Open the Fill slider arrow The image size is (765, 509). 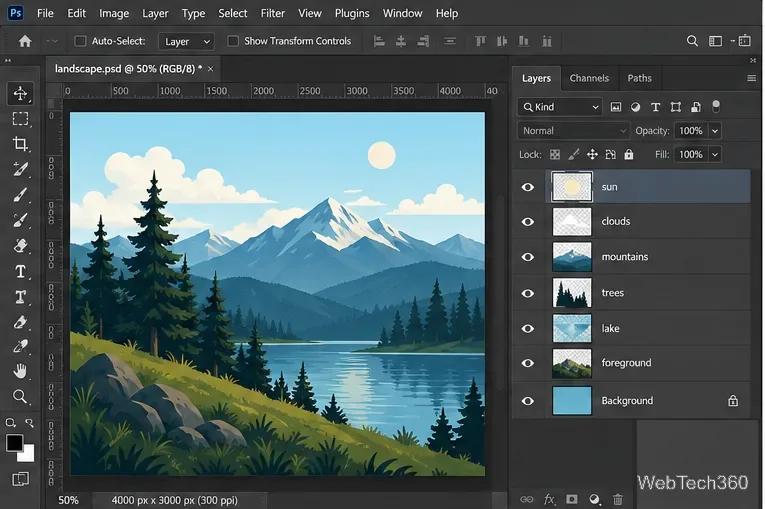(x=715, y=155)
